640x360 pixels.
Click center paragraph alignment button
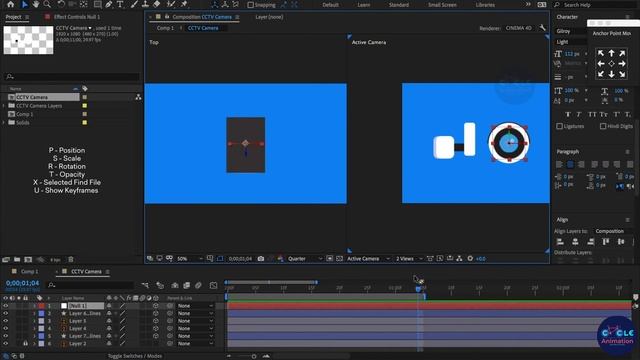click(570, 164)
